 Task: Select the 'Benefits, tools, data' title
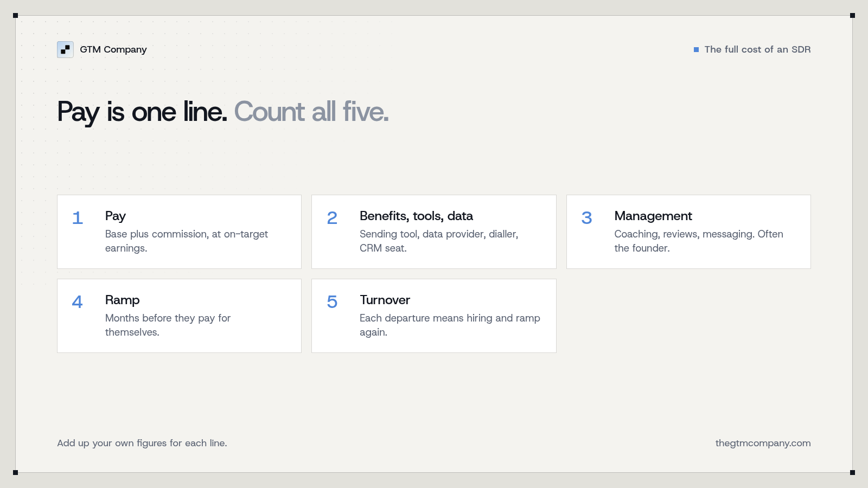coord(416,216)
